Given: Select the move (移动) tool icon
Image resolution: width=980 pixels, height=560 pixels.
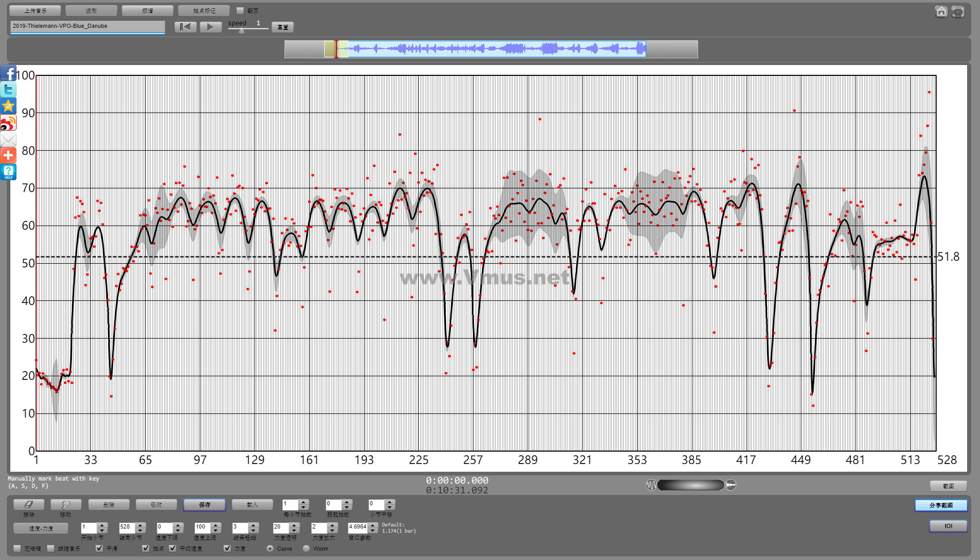Looking at the screenshot, I should (66, 504).
